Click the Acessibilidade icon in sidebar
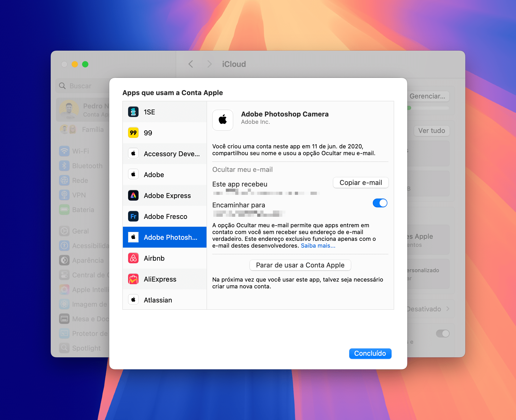The height and width of the screenshot is (420, 516). coord(64,246)
